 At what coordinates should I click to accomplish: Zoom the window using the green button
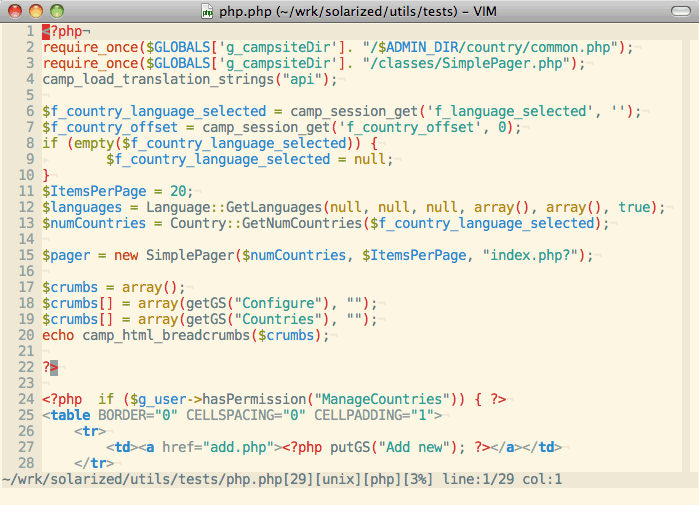click(x=56, y=11)
